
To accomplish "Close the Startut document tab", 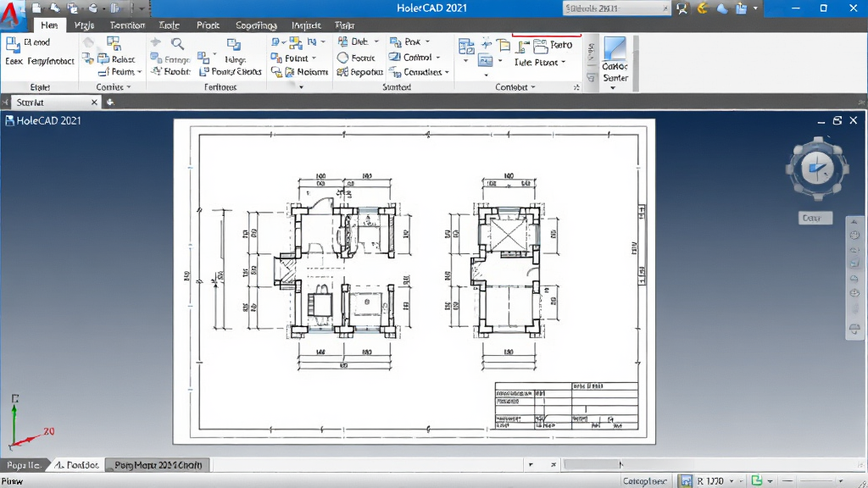I will [x=94, y=103].
